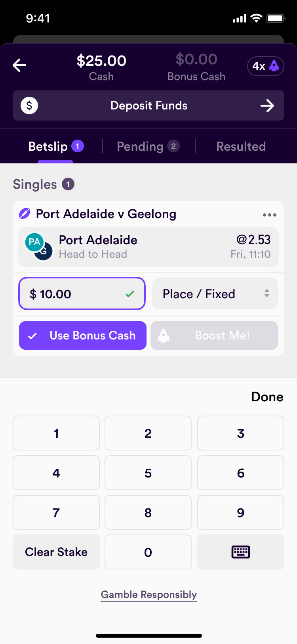This screenshot has width=297, height=644.
Task: Open the Place / Fixed dropdown
Action: coord(215,294)
